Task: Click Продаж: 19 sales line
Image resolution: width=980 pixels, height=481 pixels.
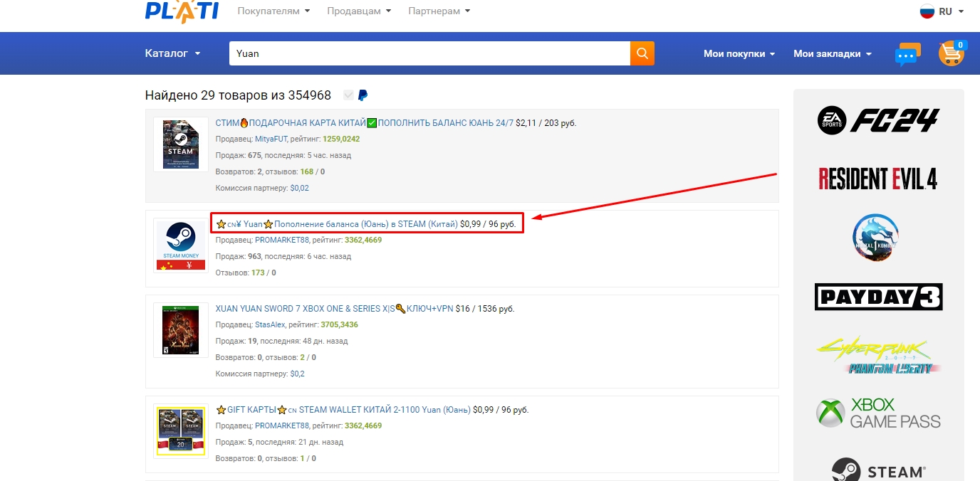Action: click(x=281, y=341)
